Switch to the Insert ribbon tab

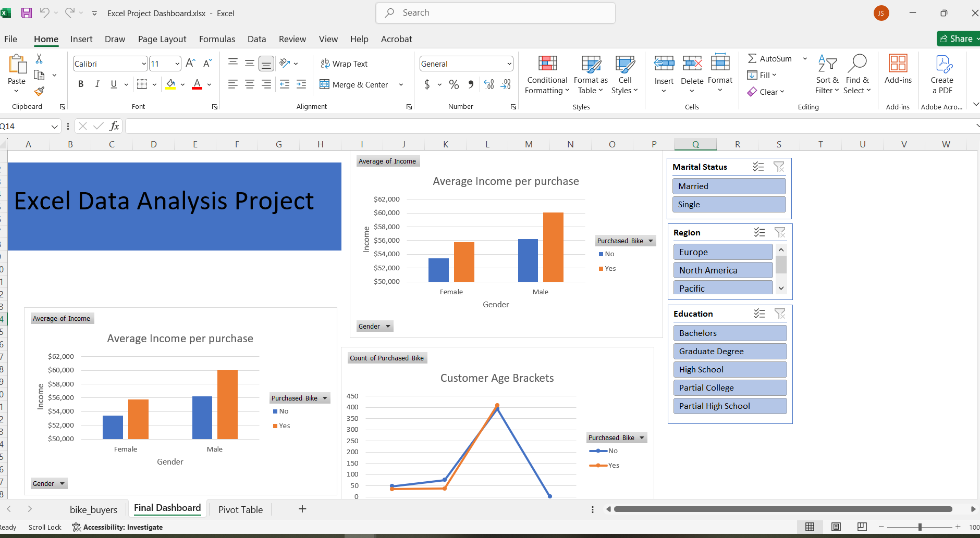click(81, 39)
